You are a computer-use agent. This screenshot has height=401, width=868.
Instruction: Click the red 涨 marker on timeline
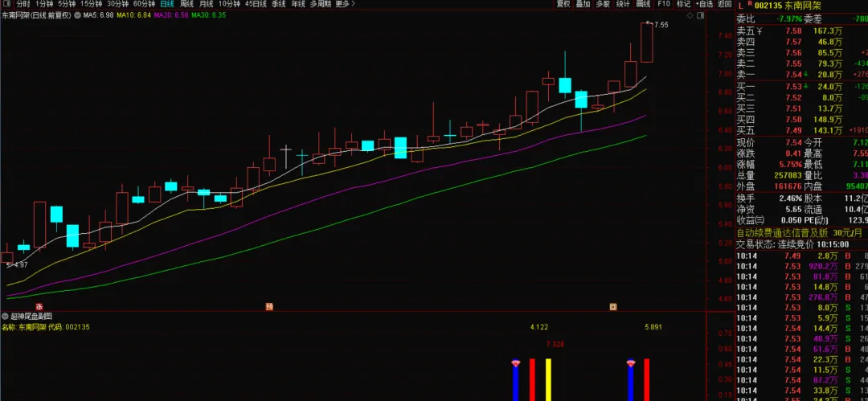coord(39,305)
